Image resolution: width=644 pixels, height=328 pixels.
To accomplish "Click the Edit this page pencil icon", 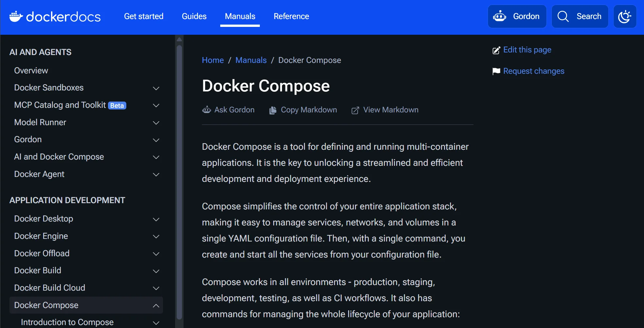I will (x=496, y=50).
